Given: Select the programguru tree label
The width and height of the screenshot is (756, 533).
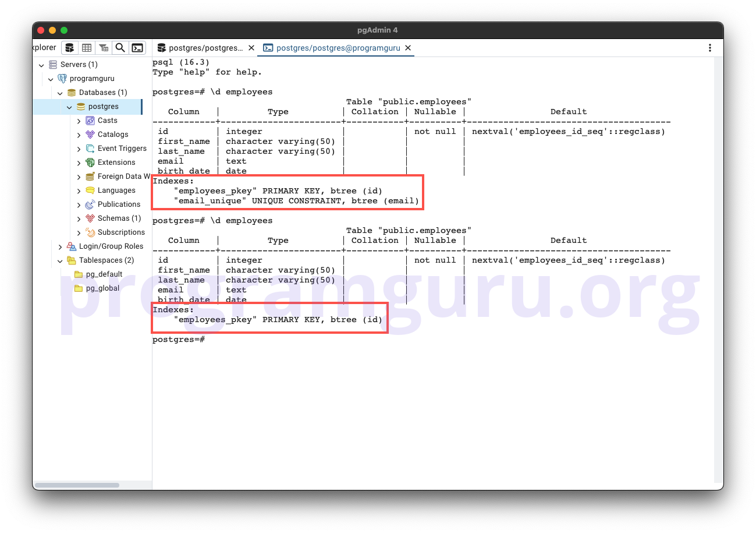Looking at the screenshot, I should [92, 79].
